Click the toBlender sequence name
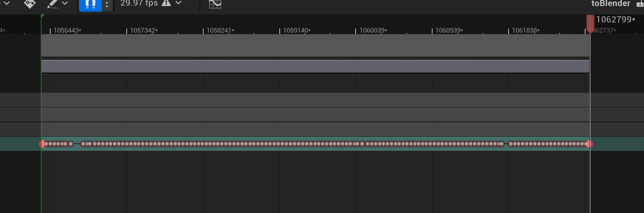 coord(611,3)
